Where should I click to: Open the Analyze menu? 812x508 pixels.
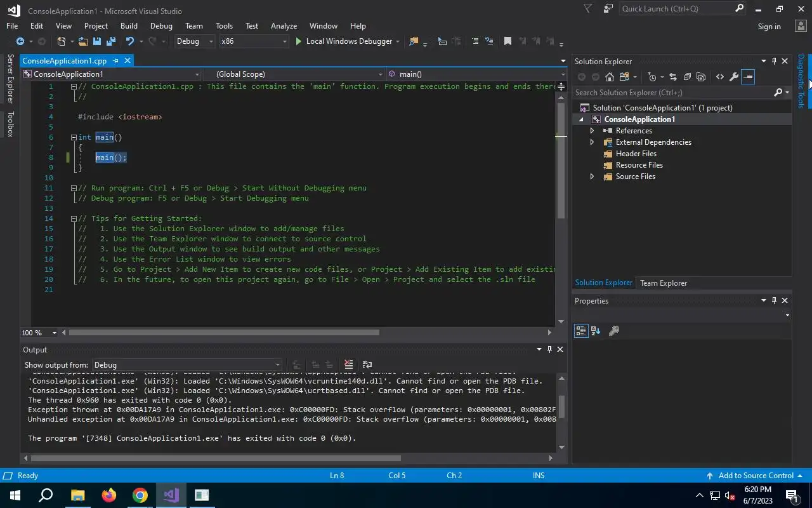click(284, 26)
